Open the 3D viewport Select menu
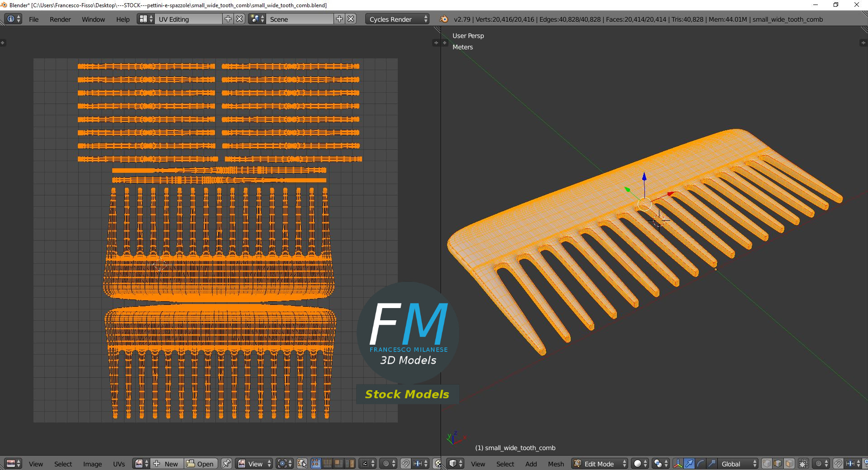Image resolution: width=868 pixels, height=470 pixels. coord(505,464)
